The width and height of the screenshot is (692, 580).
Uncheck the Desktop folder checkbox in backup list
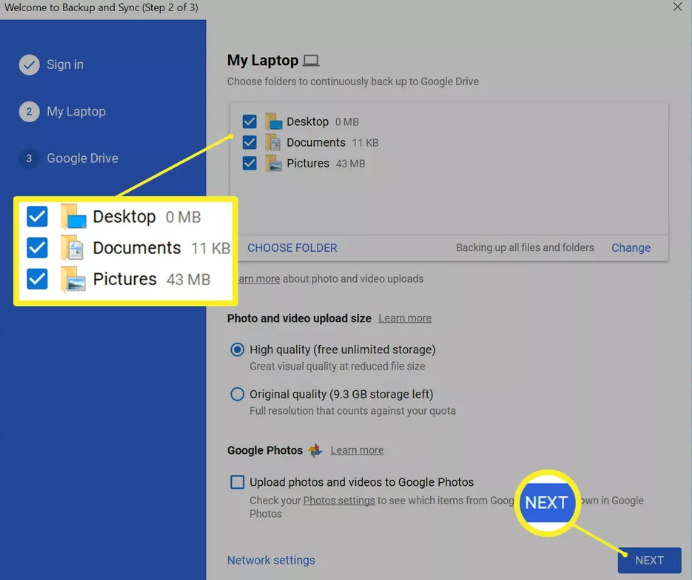click(250, 121)
